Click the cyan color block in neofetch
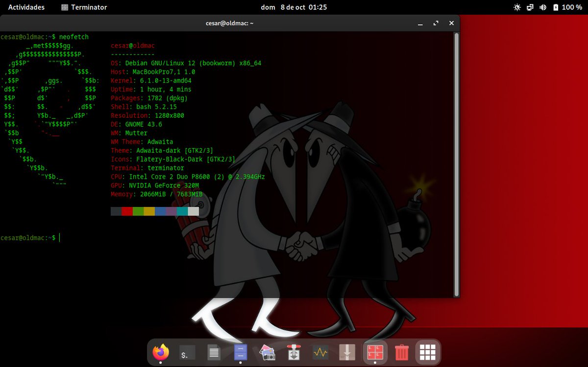Viewport: 588px width, 367px height. (182, 211)
